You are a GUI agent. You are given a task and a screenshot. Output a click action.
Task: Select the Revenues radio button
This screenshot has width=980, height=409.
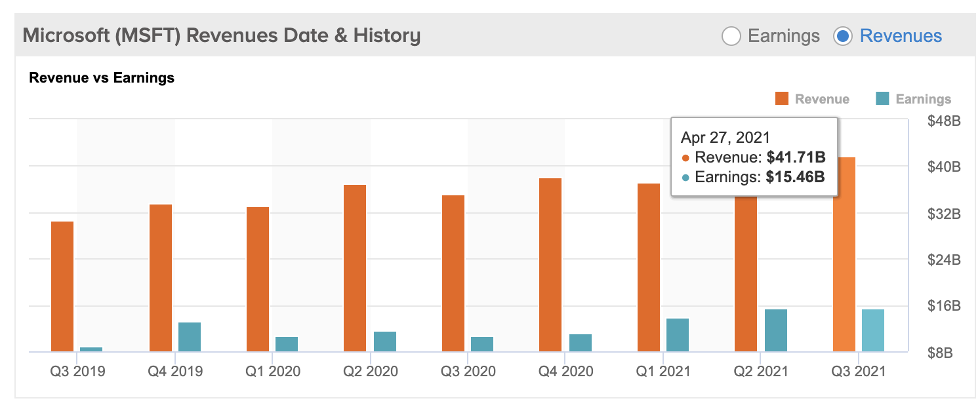pyautogui.click(x=842, y=36)
